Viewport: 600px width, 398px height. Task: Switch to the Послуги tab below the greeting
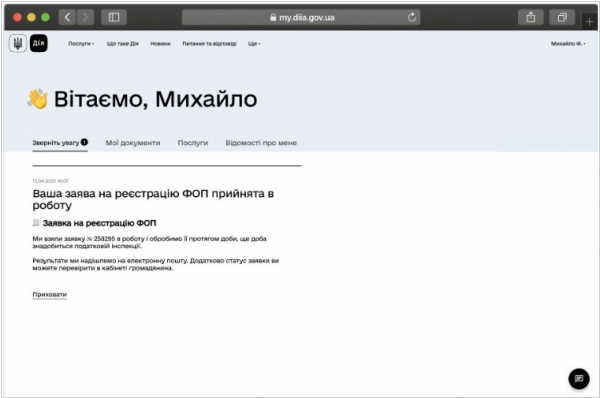[193, 143]
